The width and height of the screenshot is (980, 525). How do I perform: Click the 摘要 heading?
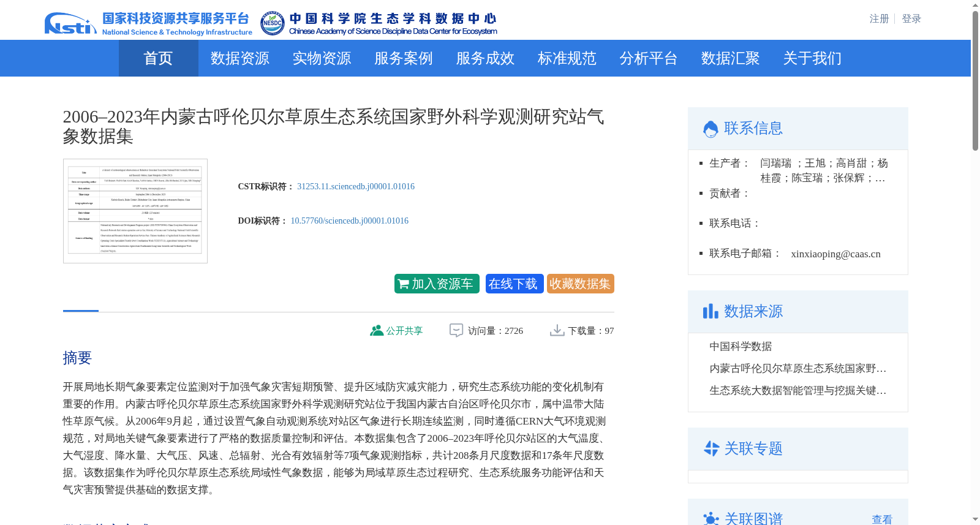pos(77,358)
